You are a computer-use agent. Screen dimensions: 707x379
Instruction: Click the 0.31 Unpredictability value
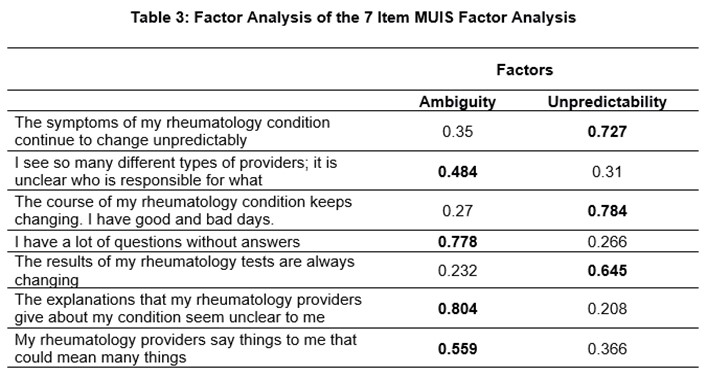(x=607, y=172)
